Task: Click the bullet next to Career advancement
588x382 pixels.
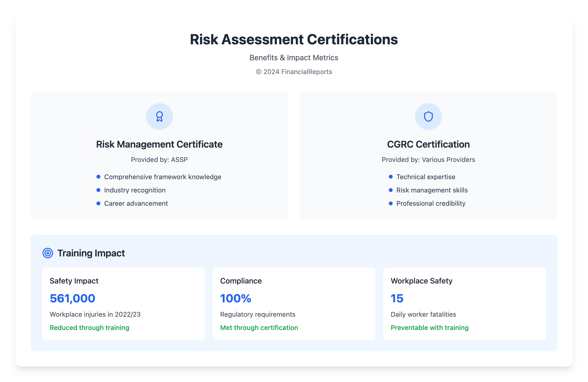Action: coord(98,203)
